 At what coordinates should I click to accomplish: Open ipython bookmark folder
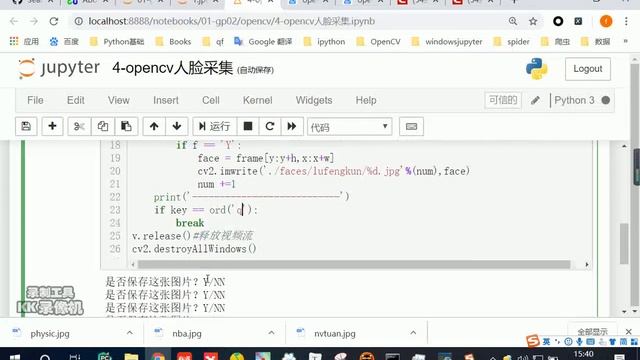point(324,41)
